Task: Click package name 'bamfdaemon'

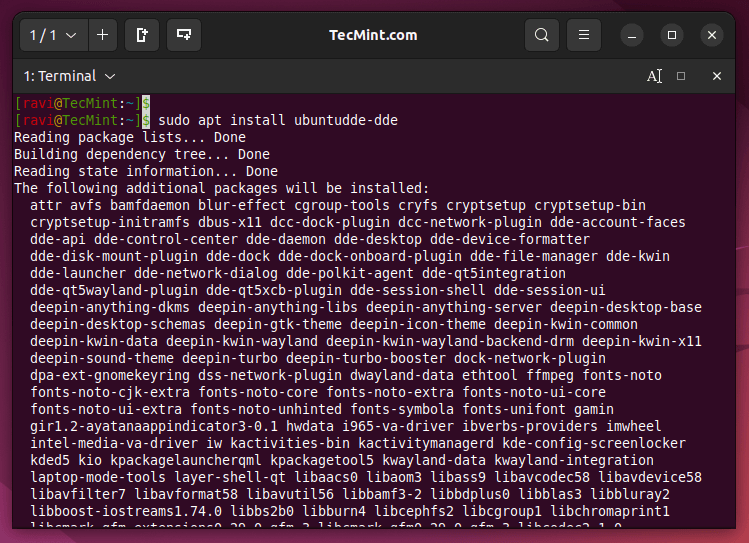Action: [x=150, y=205]
